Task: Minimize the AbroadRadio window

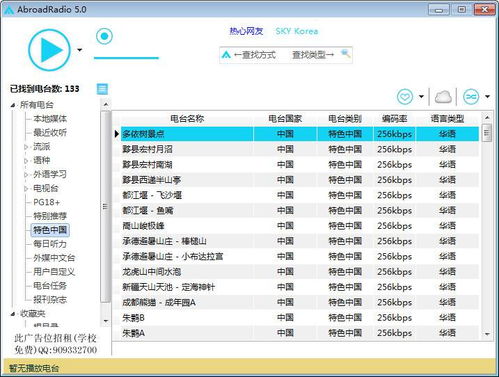Action: 439,10
